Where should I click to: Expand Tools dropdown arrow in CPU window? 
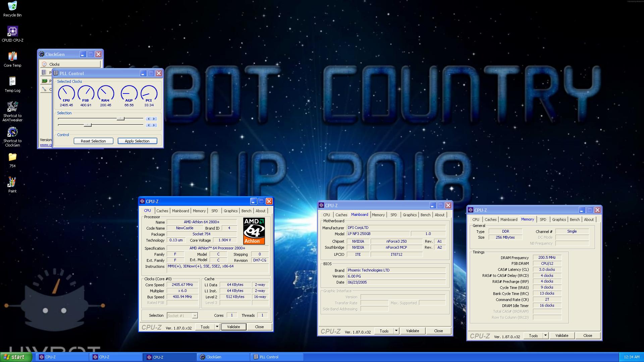[217, 327]
